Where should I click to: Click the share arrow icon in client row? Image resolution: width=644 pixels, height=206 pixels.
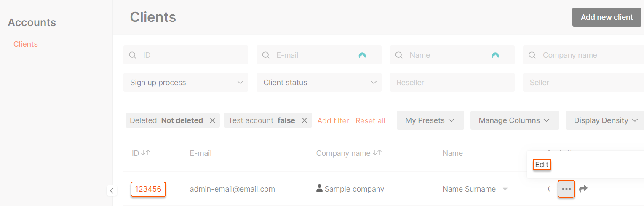(583, 189)
